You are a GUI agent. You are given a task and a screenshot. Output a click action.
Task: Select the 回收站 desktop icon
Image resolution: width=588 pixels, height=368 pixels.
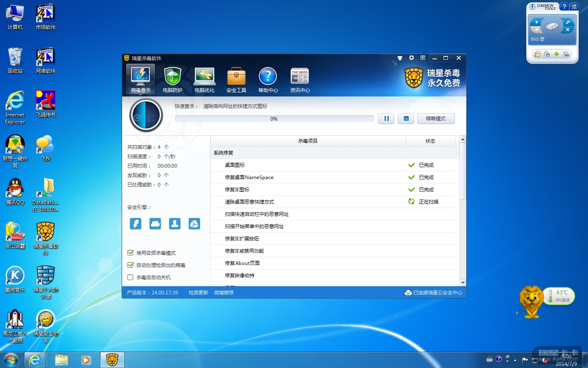click(x=15, y=61)
